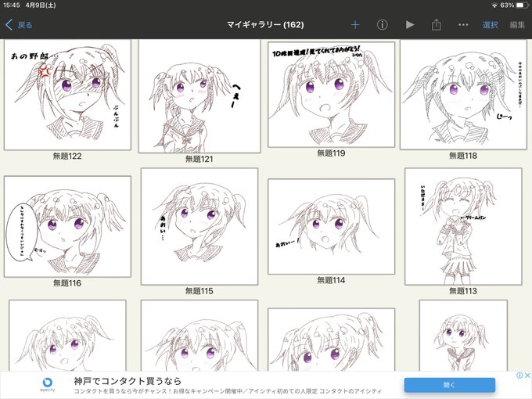Tap the eyecity logo in the ad

click(x=48, y=385)
